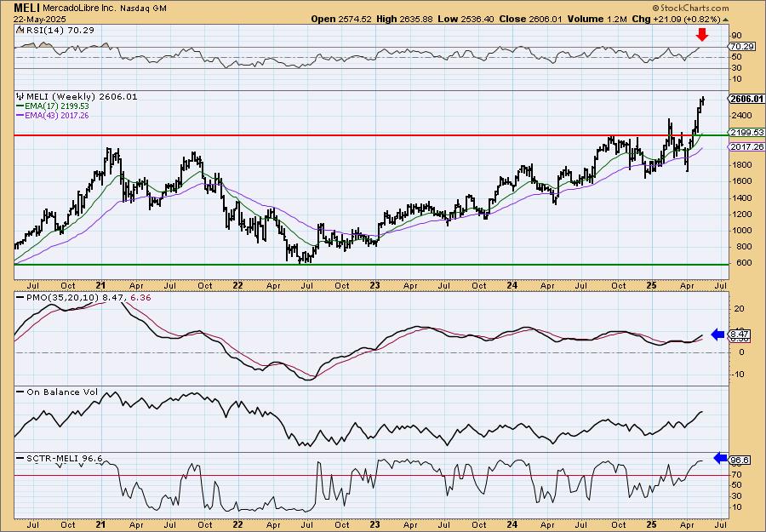The image size is (766, 532).
Task: Select the black line swatch beside PMO(35,20,10)
Action: 20,298
